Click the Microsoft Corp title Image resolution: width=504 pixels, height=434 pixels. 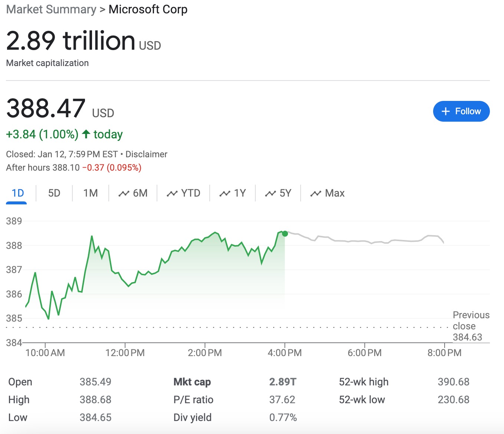pyautogui.click(x=148, y=9)
